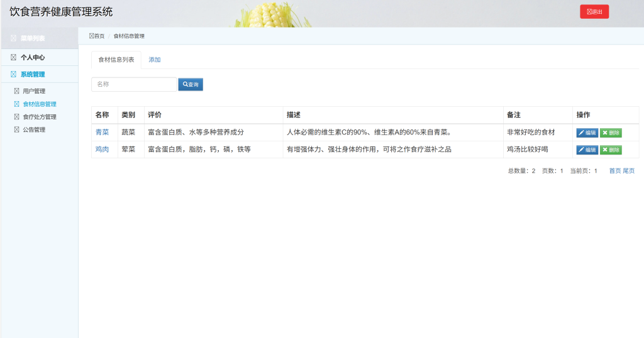This screenshot has height=338, width=644.
Task: Click the icon beside 公告管理
Action: coord(17,129)
